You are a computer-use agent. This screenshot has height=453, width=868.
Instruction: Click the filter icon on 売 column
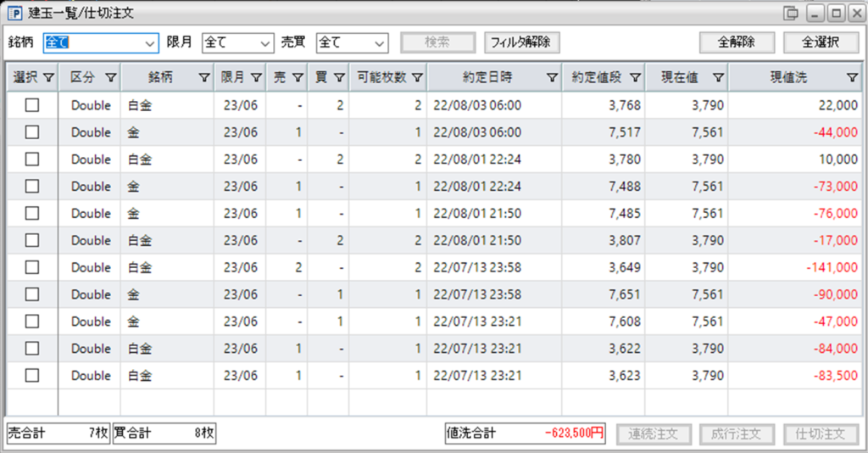coord(298,77)
